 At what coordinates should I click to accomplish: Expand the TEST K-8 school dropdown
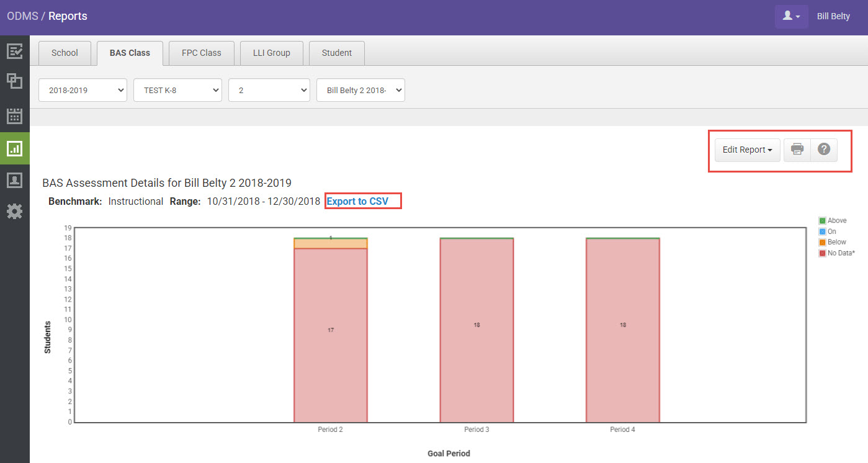click(177, 90)
